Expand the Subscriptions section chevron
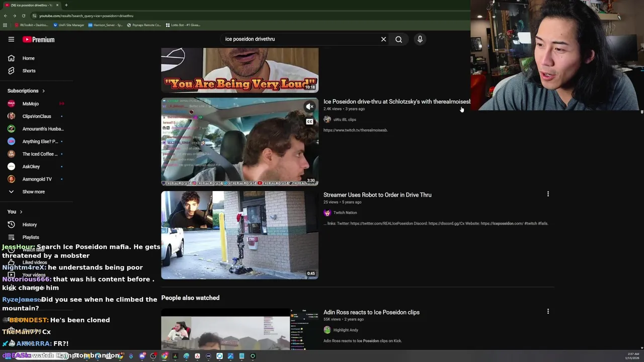The width and height of the screenshot is (644, 362). [x=43, y=91]
